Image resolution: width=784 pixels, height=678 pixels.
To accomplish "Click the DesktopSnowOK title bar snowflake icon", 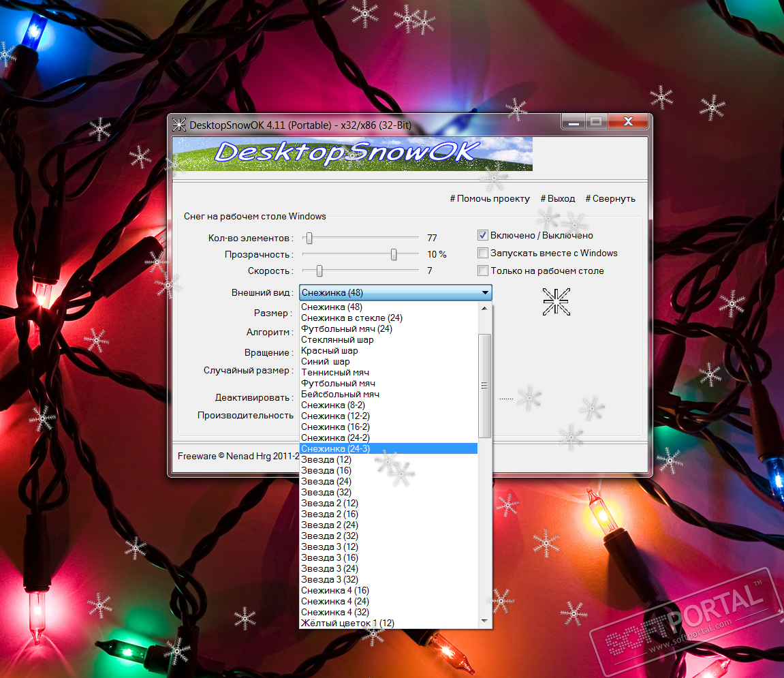I will [179, 125].
